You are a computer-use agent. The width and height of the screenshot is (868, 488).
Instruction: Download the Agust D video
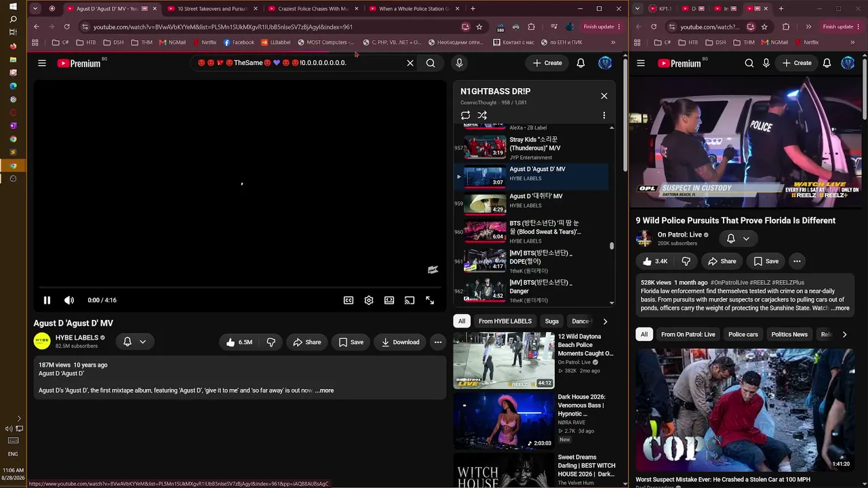400,342
